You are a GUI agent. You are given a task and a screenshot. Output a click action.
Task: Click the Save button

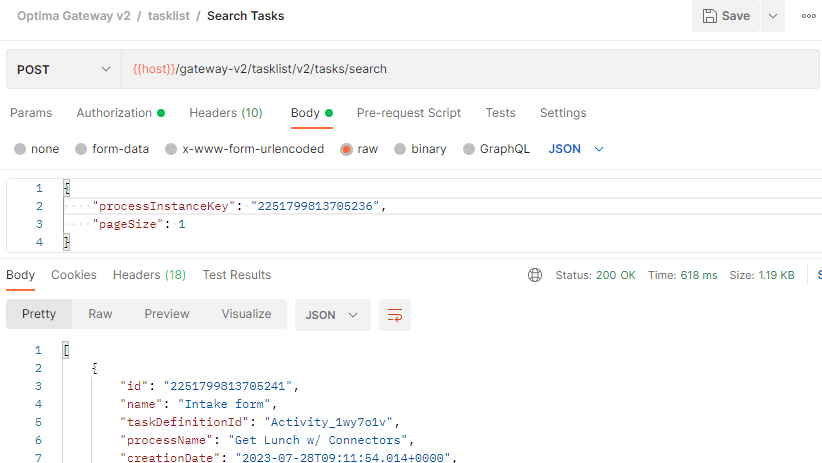pyautogui.click(x=726, y=16)
